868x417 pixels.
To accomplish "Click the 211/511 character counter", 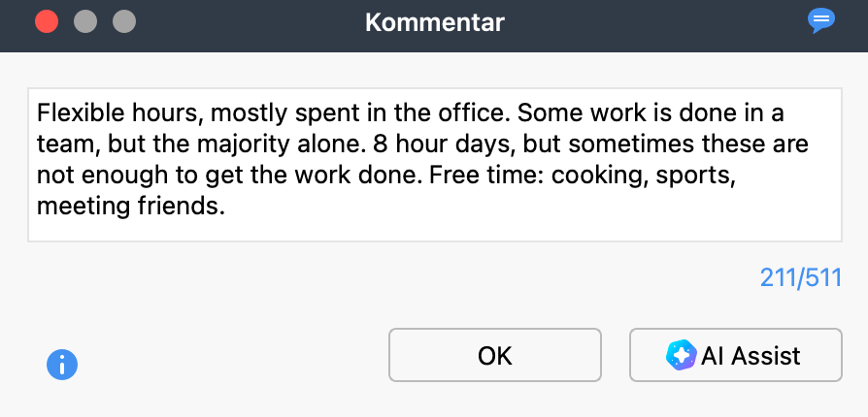I will [800, 277].
